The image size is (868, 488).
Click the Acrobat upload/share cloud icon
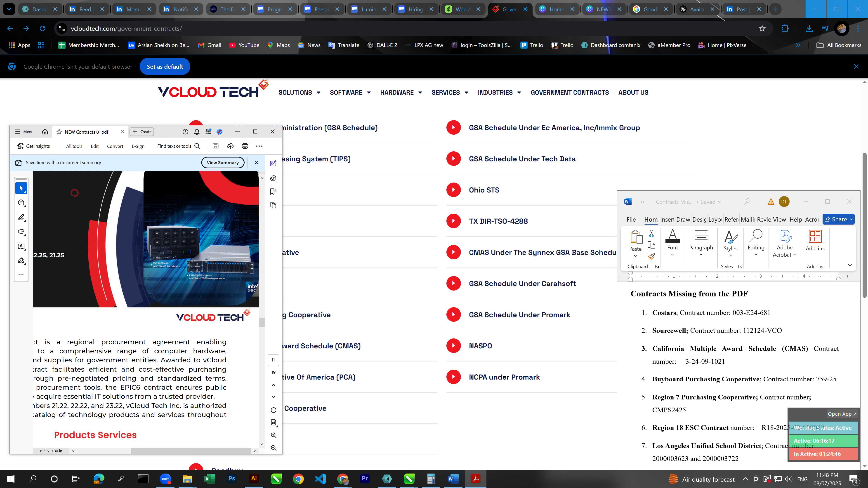(x=230, y=146)
